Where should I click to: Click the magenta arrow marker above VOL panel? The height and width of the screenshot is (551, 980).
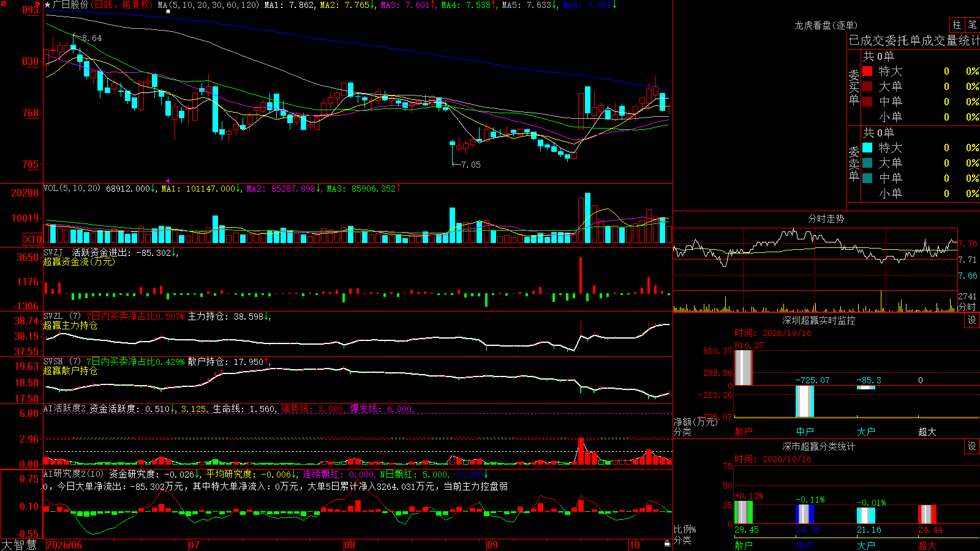click(167, 181)
